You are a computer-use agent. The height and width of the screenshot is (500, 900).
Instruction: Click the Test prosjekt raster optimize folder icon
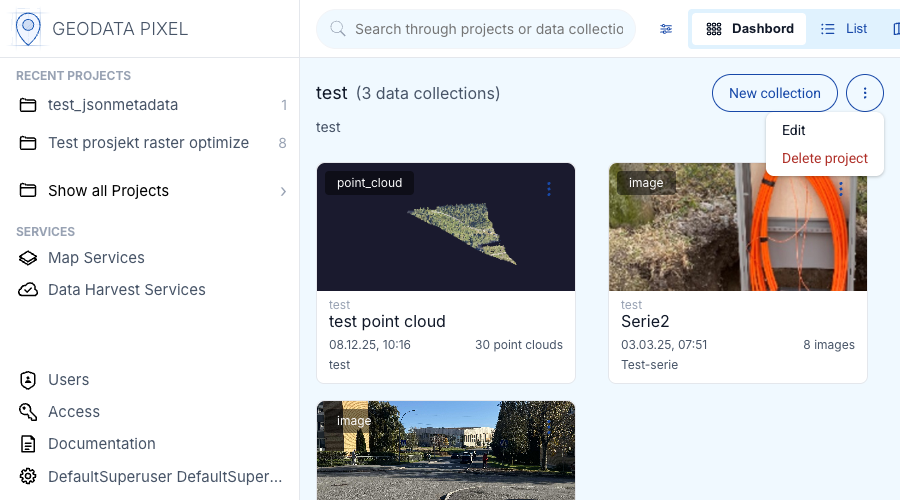(28, 143)
